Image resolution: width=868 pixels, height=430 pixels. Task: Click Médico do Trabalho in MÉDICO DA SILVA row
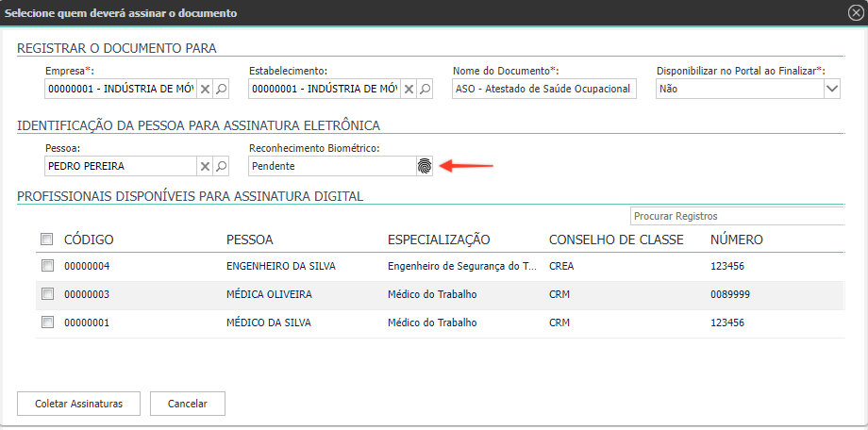pyautogui.click(x=432, y=322)
